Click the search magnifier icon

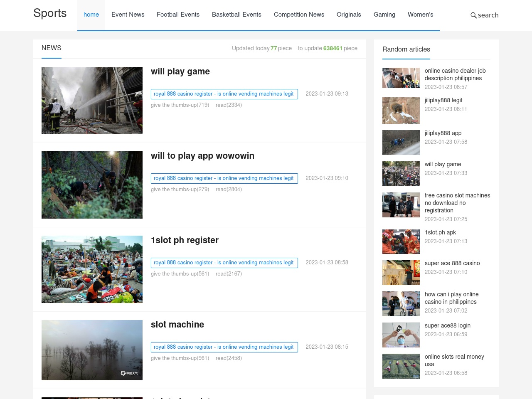click(473, 15)
